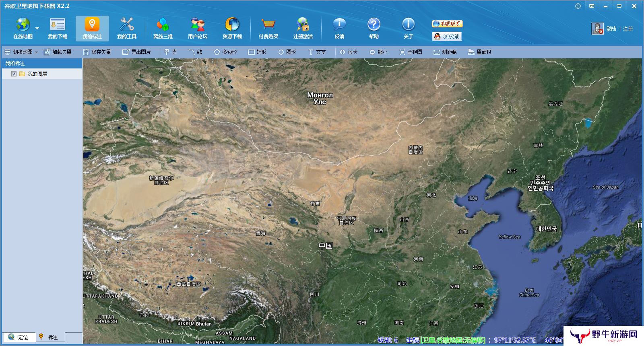Click the QQ交谈 chat button
The image size is (644, 346).
[447, 36]
